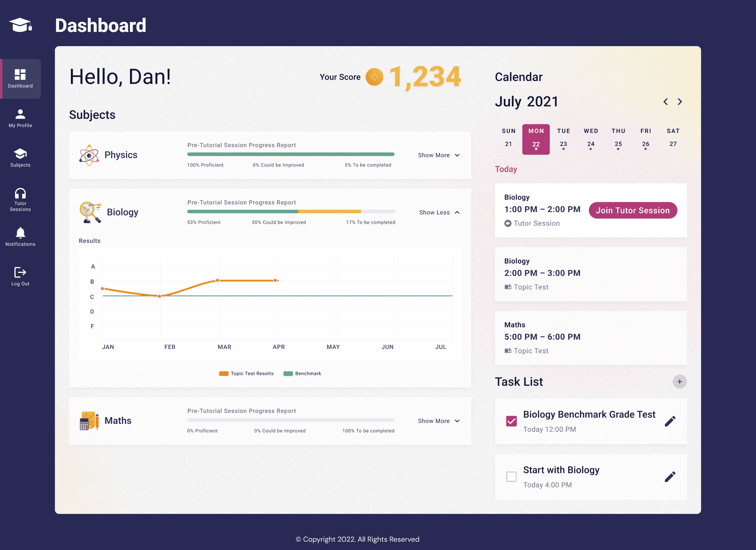Uncheck Biology Benchmark Grade Test checkbox
The height and width of the screenshot is (550, 756).
511,421
